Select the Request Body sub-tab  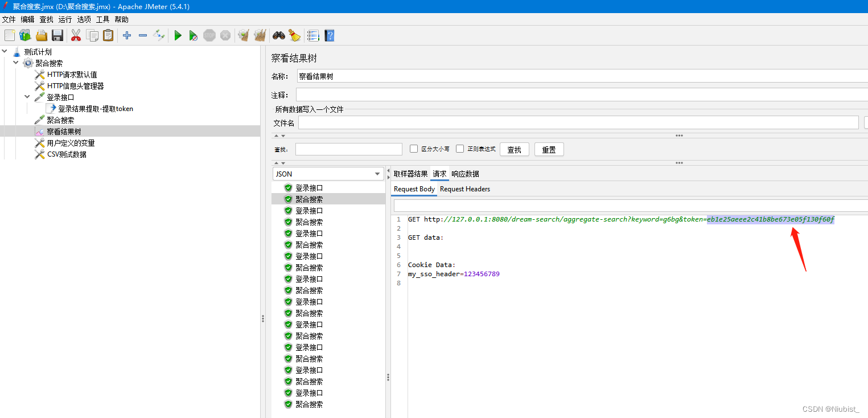[x=414, y=189]
